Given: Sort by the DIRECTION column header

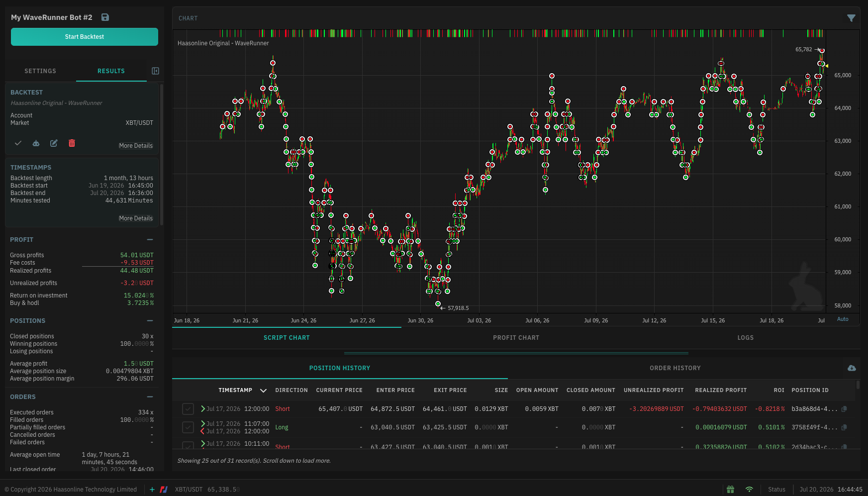Looking at the screenshot, I should pos(291,391).
